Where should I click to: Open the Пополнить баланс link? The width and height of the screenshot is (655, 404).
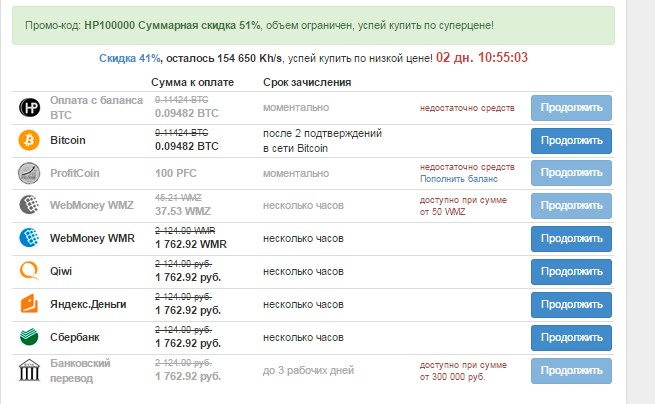click(x=459, y=179)
